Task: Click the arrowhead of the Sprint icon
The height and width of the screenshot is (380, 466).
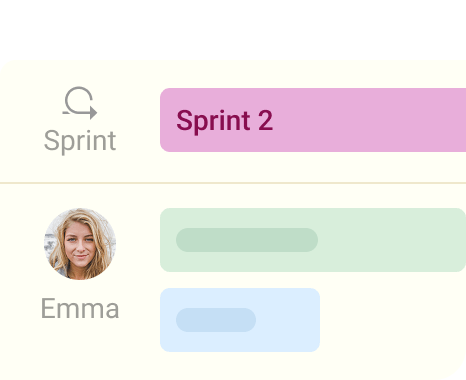Action: [x=94, y=112]
